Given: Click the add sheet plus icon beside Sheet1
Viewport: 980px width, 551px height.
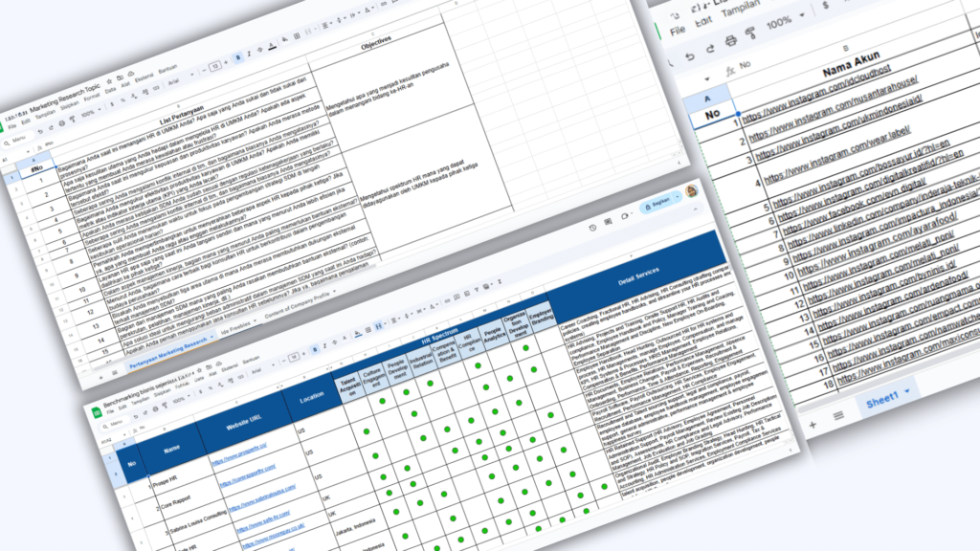Looking at the screenshot, I should click(x=812, y=423).
